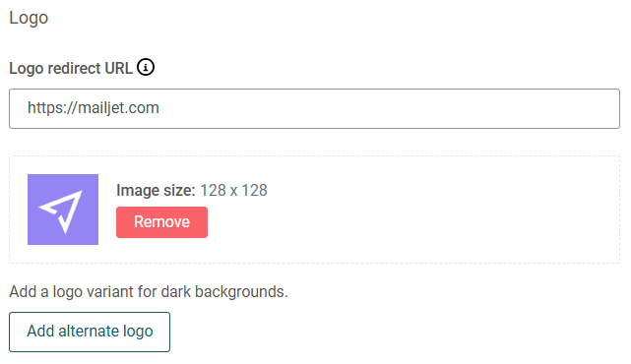Open the tooltip for the redirect URL info icon
This screenshot has width=631, height=364.
146,67
